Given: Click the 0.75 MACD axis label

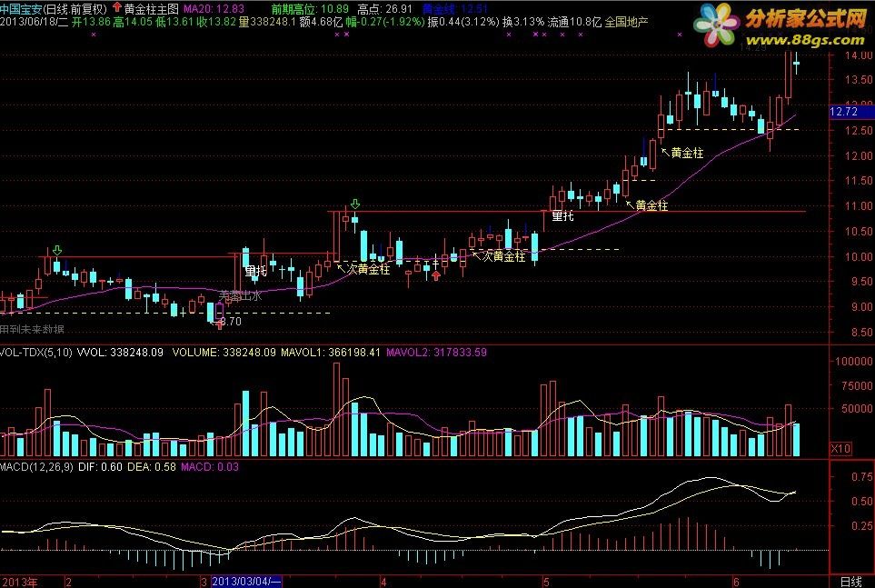Looking at the screenshot, I should point(862,476).
